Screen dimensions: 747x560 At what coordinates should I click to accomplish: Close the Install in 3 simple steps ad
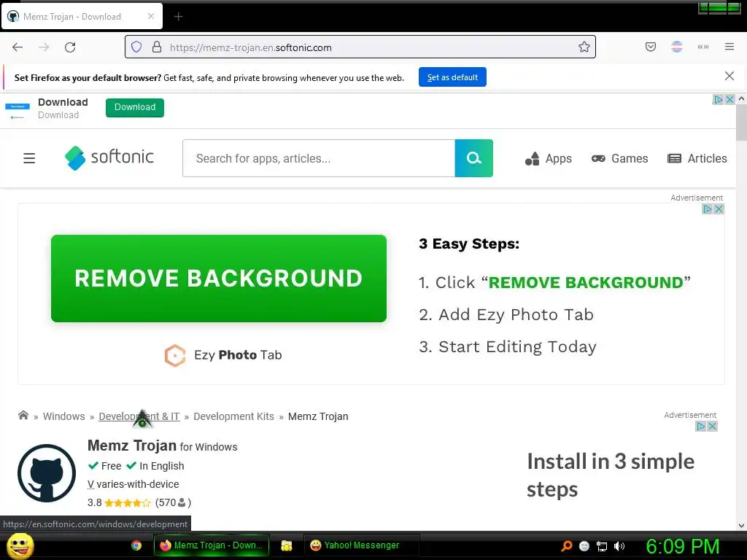[712, 426]
